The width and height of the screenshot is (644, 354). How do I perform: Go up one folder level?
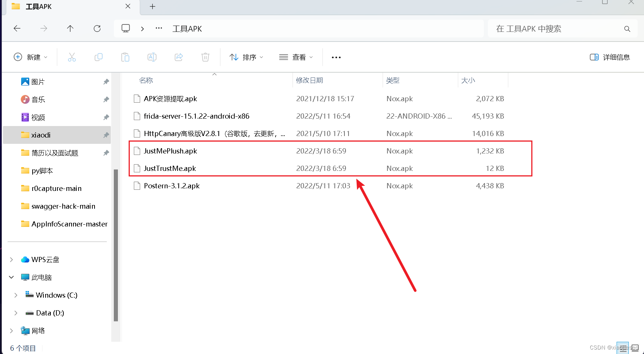pos(70,29)
